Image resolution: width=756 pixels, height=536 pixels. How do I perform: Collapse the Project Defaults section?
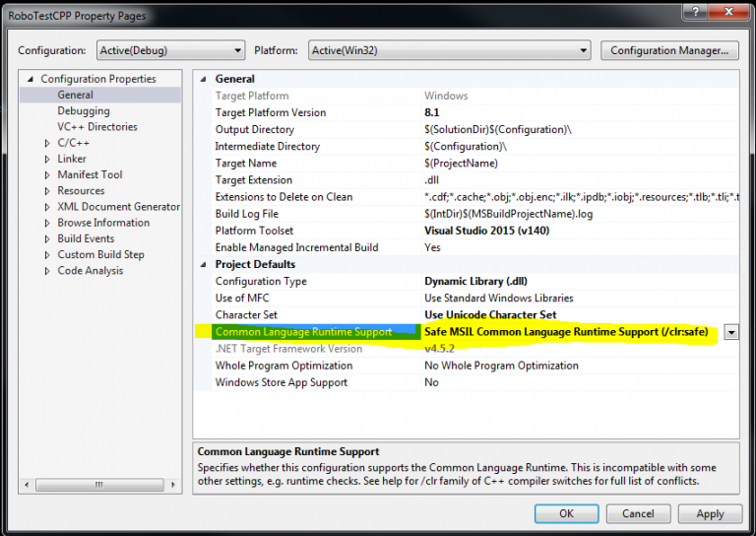click(x=204, y=264)
